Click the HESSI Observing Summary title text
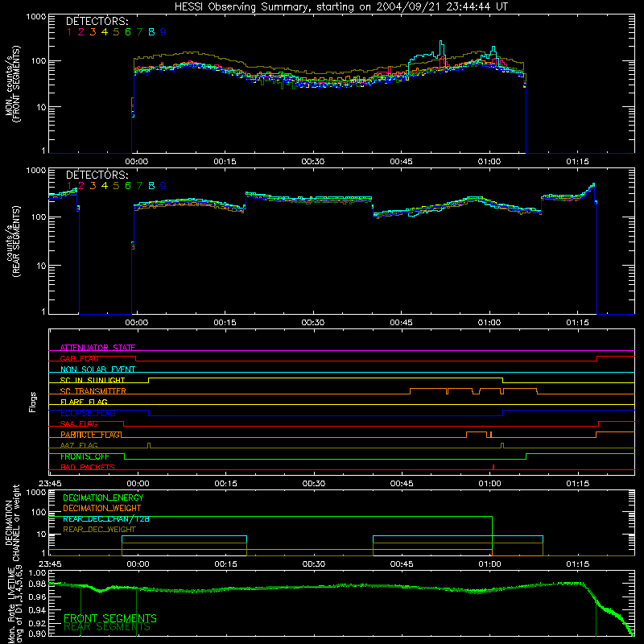644x644 pixels. (x=341, y=7)
